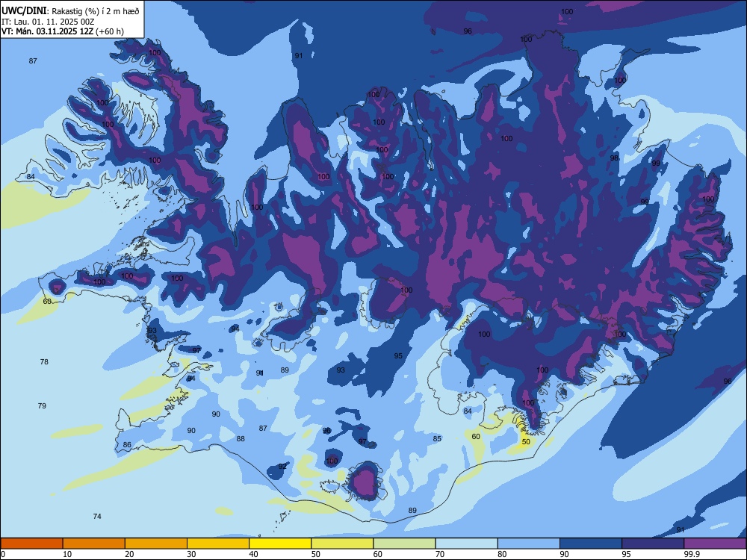Select the pale green 60–70 legend swatch
Screen dimensions: 747x560
tap(404, 544)
